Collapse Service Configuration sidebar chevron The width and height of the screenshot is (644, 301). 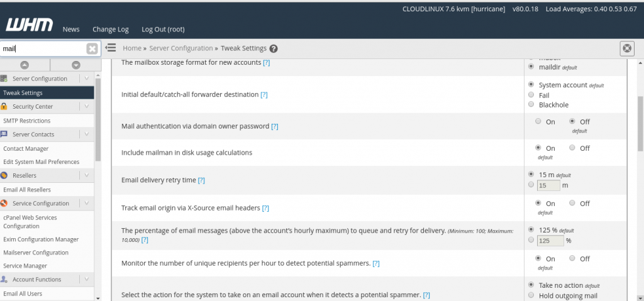87,203
